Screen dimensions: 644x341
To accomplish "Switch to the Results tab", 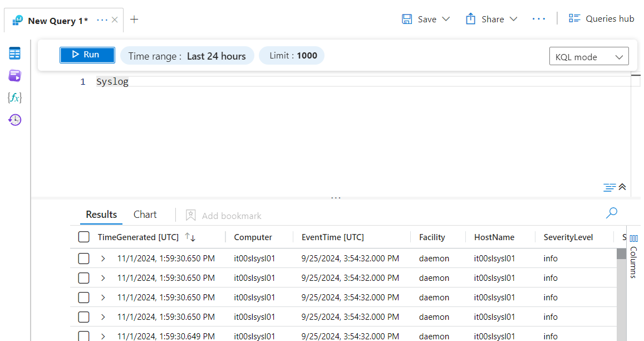I will point(101,215).
